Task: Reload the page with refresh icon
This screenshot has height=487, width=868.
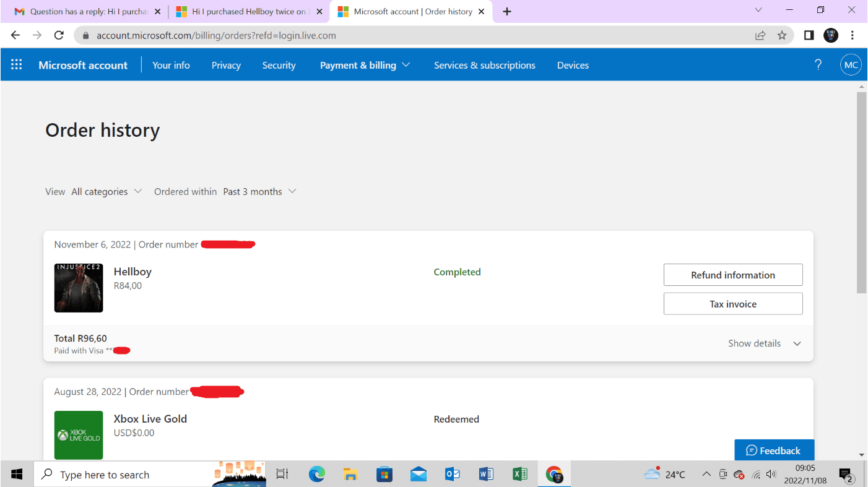Action: 59,35
